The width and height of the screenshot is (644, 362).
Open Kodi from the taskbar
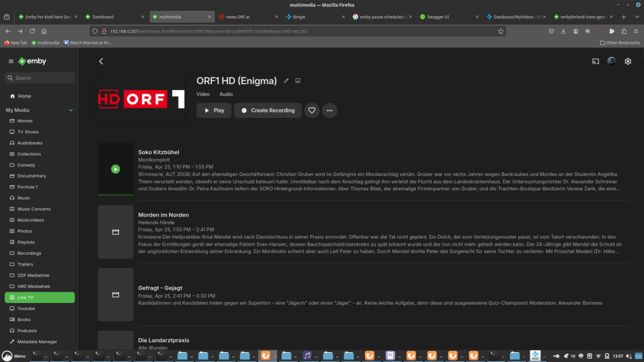(x=535, y=355)
